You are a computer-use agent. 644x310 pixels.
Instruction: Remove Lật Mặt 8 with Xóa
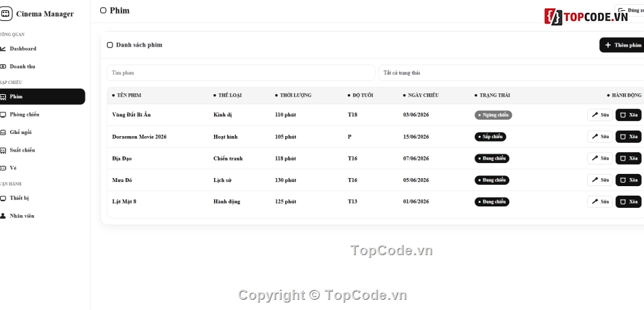[x=628, y=202]
